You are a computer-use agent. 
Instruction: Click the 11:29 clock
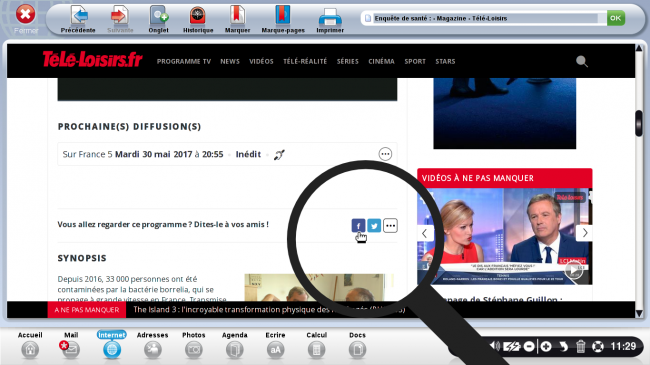623,346
